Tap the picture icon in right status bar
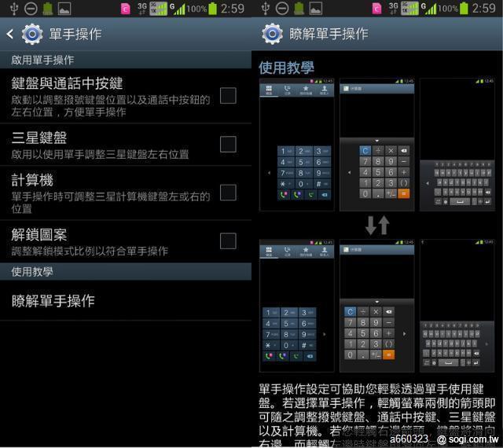 coord(316,9)
